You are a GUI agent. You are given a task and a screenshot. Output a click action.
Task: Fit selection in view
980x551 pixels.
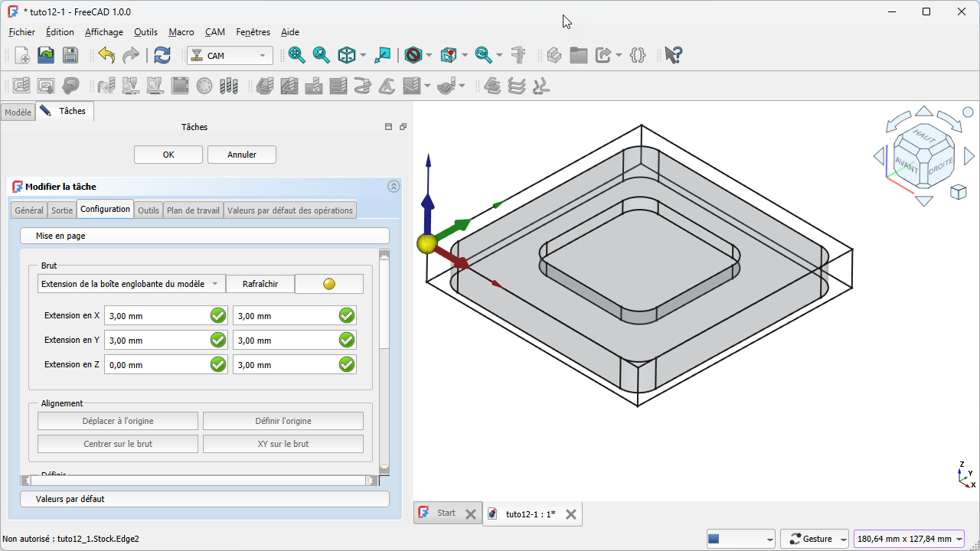(322, 55)
